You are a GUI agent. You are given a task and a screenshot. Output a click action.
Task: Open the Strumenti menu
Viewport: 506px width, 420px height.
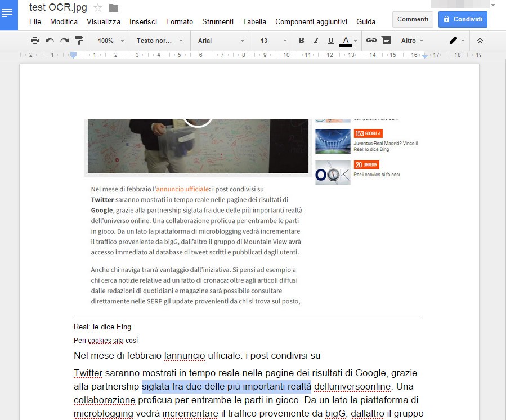pos(217,21)
